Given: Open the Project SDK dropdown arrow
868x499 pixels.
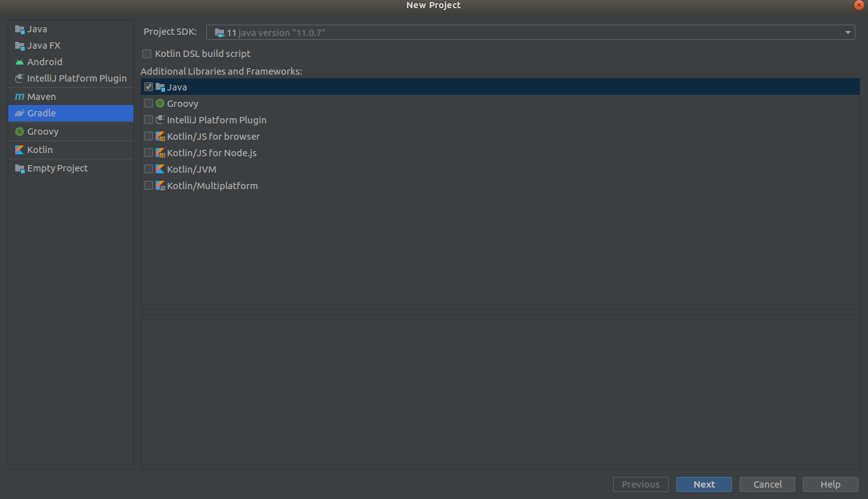Looking at the screenshot, I should click(848, 33).
